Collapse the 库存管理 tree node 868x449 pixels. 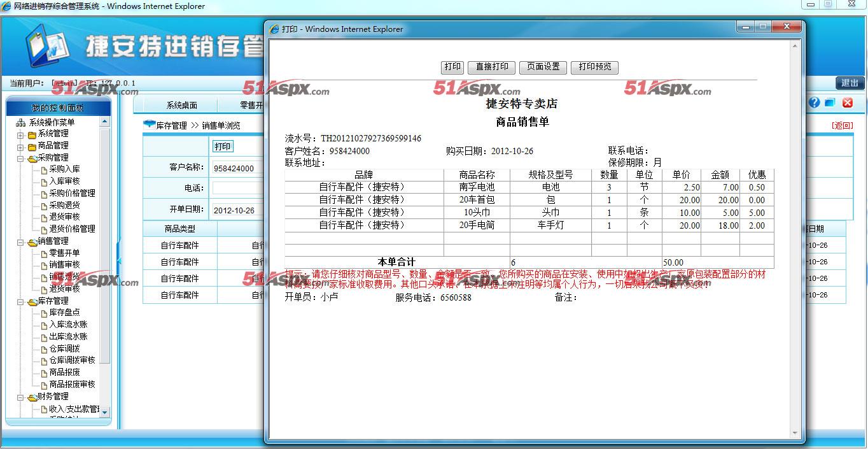[x=20, y=302]
